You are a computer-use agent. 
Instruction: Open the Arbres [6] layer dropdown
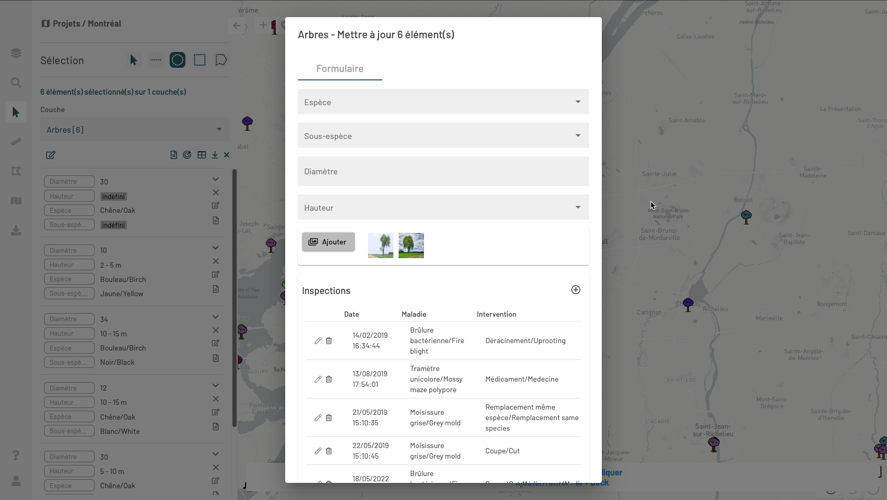[x=134, y=129]
